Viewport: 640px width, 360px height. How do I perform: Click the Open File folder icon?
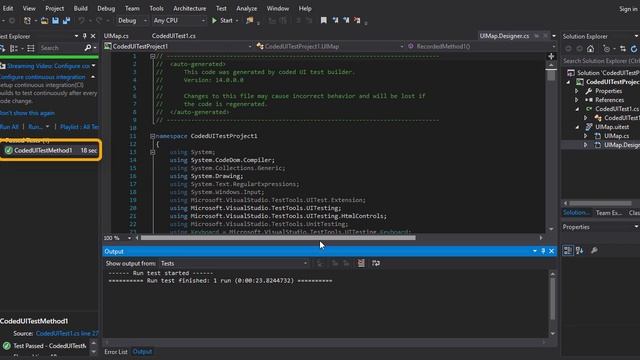coord(44,20)
